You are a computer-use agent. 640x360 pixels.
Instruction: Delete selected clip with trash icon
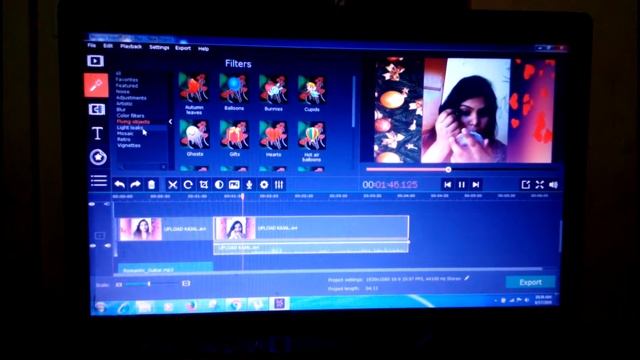151,184
